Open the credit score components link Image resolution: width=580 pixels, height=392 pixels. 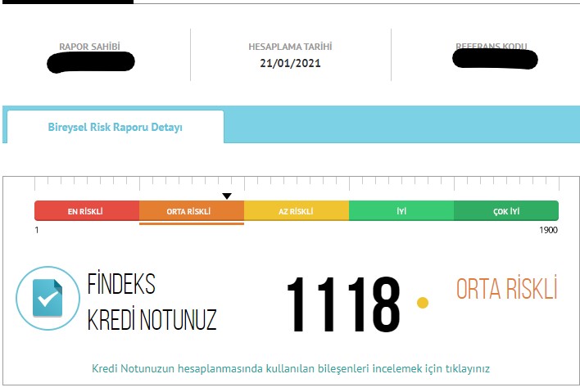290,368
